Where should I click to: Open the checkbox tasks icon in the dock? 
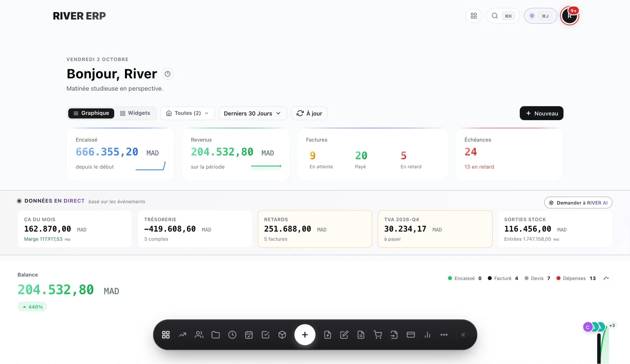(x=266, y=335)
